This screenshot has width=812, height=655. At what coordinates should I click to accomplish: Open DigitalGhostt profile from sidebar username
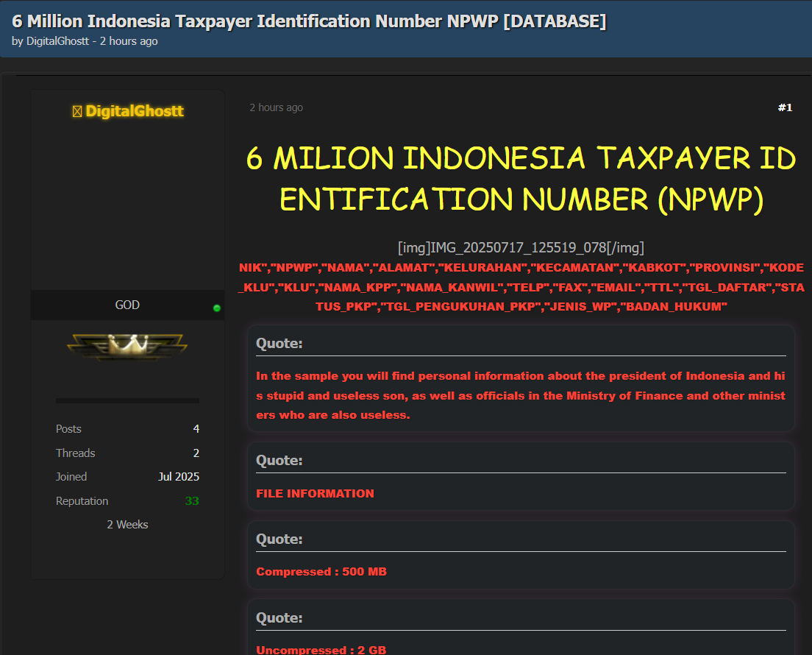134,111
